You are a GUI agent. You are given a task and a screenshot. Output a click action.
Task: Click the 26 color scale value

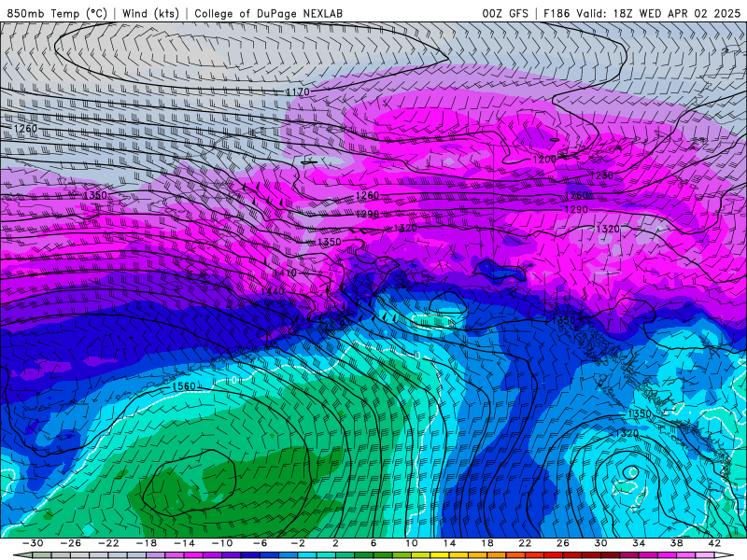pos(563,543)
